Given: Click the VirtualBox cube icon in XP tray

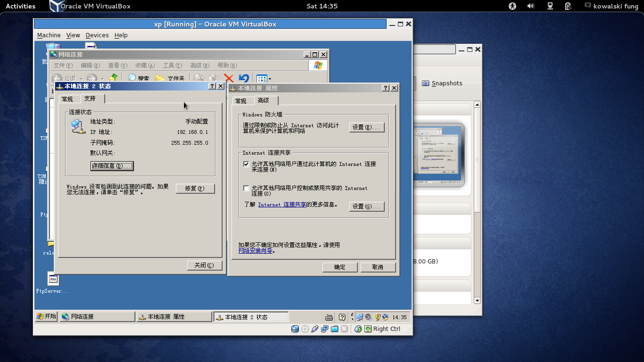Looking at the screenshot, I should (385, 317).
